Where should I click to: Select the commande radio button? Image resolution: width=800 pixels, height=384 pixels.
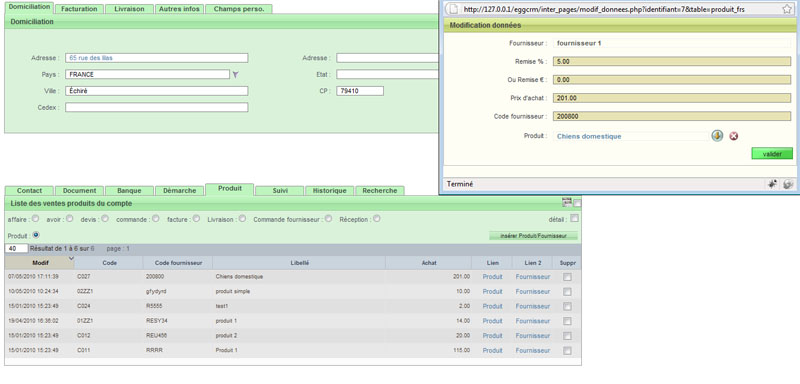[x=157, y=219]
